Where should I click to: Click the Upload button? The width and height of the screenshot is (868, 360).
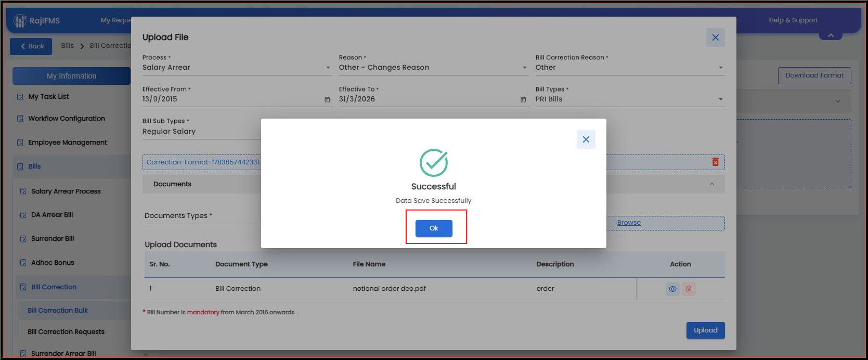[x=706, y=330]
